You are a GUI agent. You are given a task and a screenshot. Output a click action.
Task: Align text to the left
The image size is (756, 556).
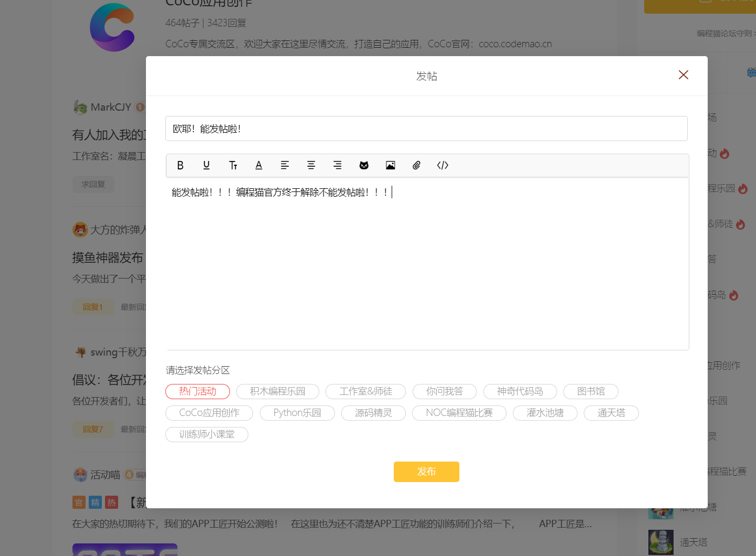pyautogui.click(x=285, y=165)
